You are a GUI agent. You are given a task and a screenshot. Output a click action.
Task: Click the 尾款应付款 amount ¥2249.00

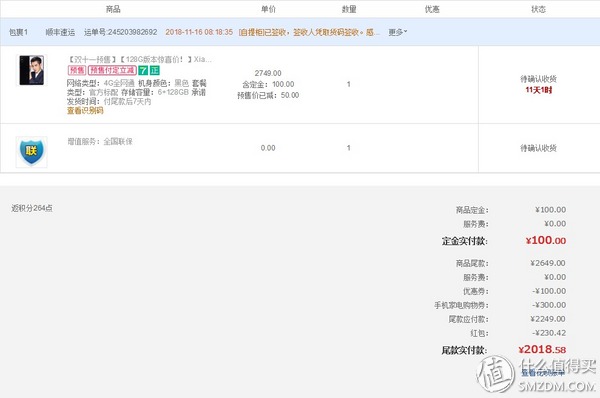pyautogui.click(x=548, y=319)
